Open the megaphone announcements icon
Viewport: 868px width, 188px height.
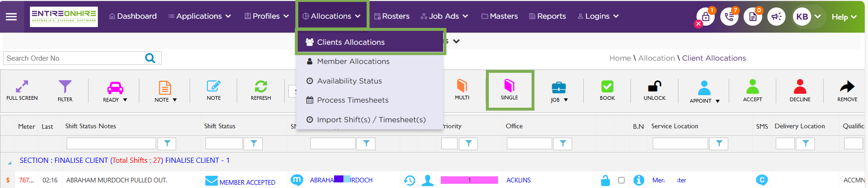click(x=776, y=17)
